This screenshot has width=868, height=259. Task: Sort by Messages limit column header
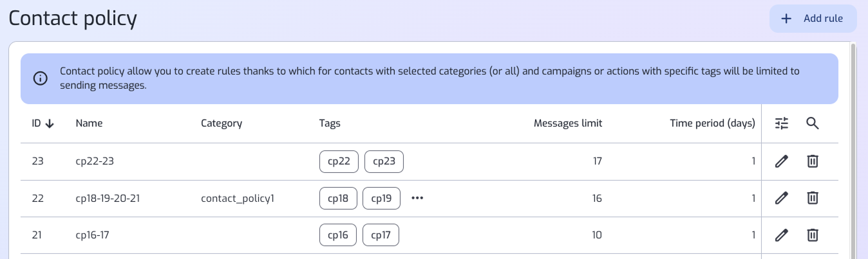[x=568, y=123]
